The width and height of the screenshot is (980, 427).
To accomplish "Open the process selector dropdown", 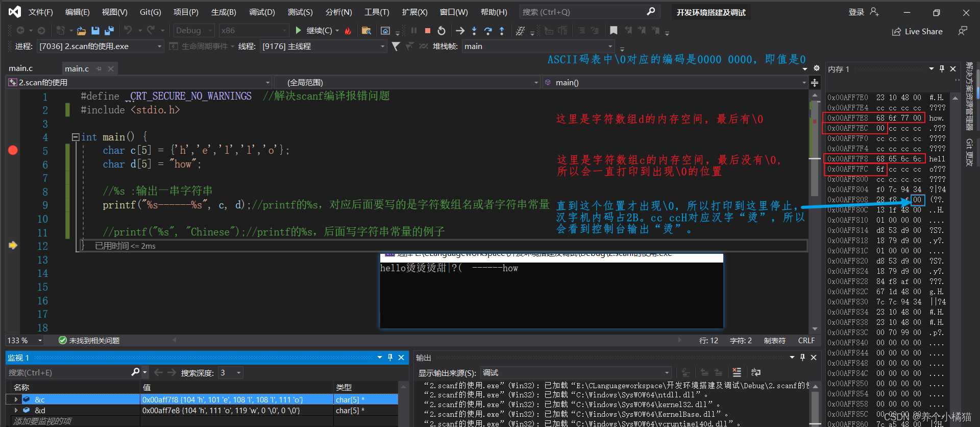I will [101, 46].
